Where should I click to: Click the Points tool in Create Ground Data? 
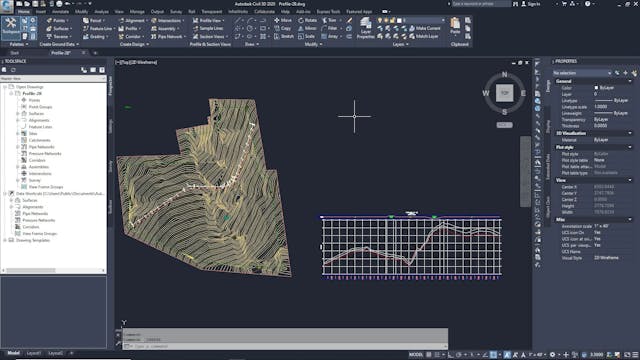click(x=57, y=20)
